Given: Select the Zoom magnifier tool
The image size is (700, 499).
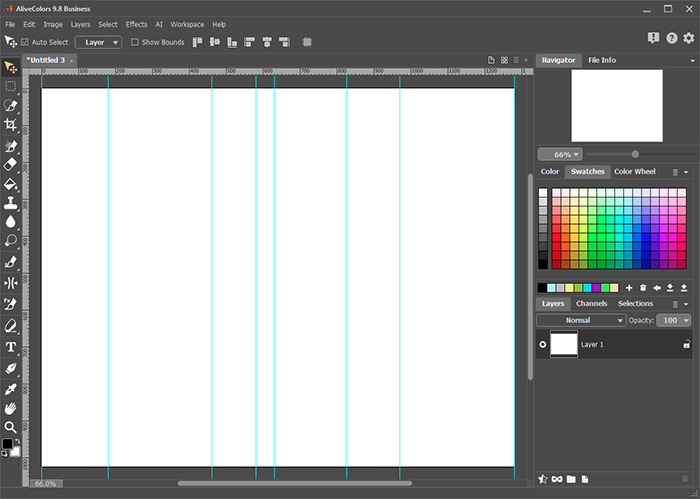Looking at the screenshot, I should [10, 427].
